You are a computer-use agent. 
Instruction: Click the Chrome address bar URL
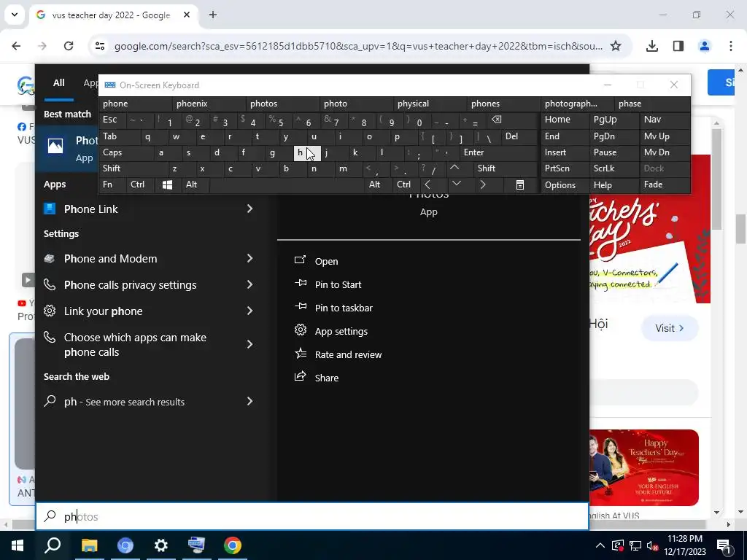(358, 46)
